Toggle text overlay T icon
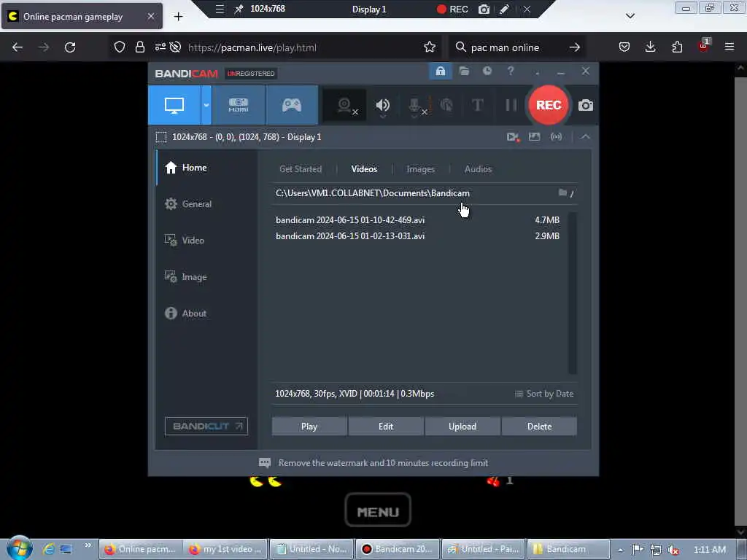 (477, 105)
